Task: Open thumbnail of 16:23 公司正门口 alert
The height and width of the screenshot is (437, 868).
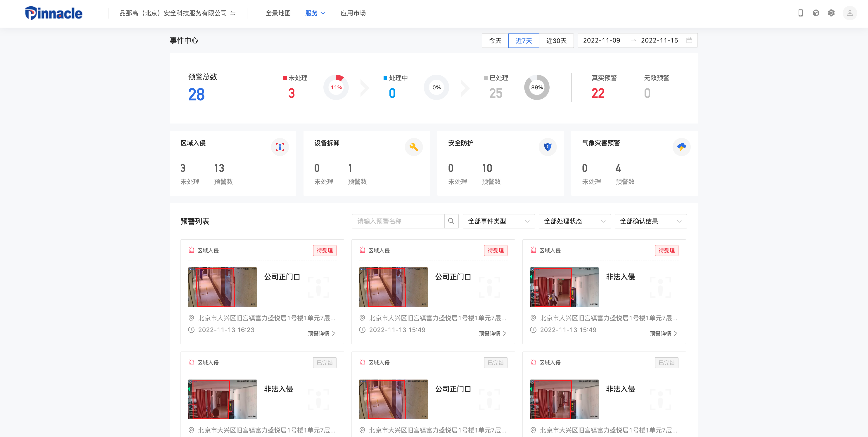Action: click(222, 287)
